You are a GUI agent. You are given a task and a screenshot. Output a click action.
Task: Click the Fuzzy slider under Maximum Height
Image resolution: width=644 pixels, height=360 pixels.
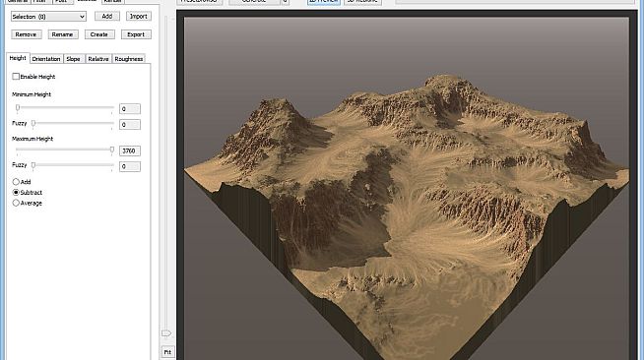coord(33,165)
